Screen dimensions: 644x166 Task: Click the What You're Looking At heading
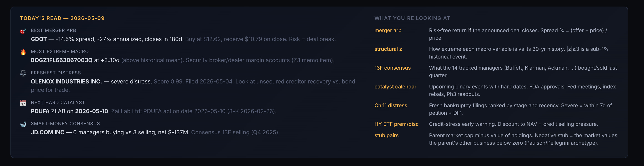pyautogui.click(x=412, y=18)
